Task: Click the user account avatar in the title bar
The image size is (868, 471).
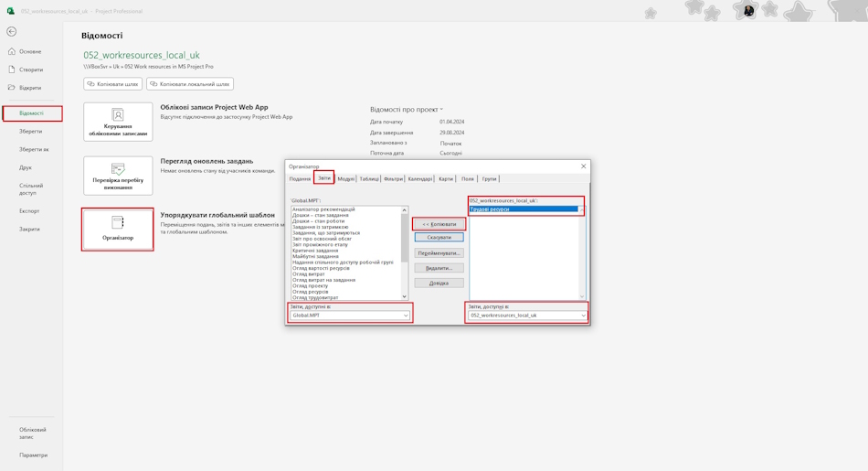Action: click(x=748, y=11)
